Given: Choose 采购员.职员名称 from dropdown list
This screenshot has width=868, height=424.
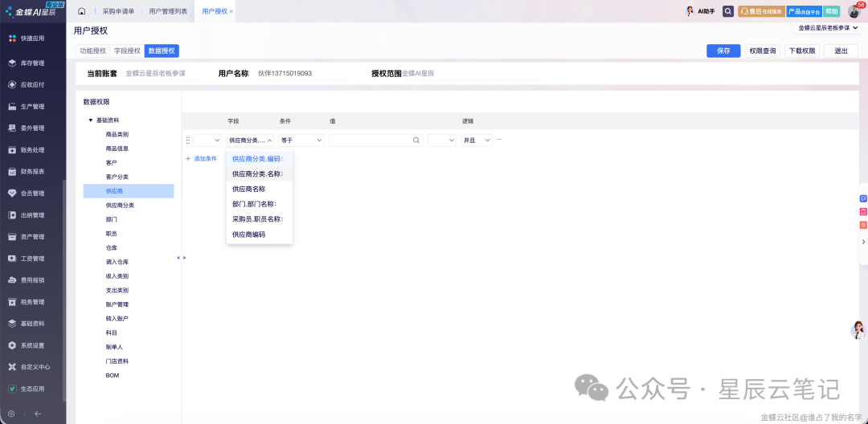Looking at the screenshot, I should click(x=260, y=219).
